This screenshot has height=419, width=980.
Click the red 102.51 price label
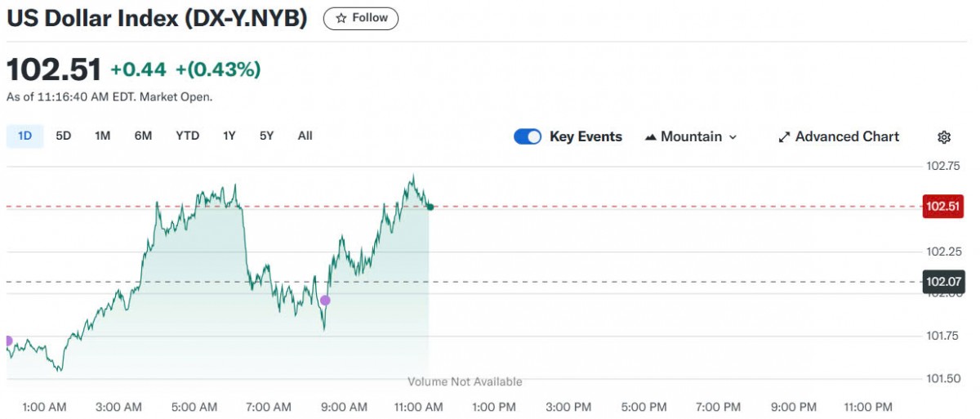click(x=942, y=207)
